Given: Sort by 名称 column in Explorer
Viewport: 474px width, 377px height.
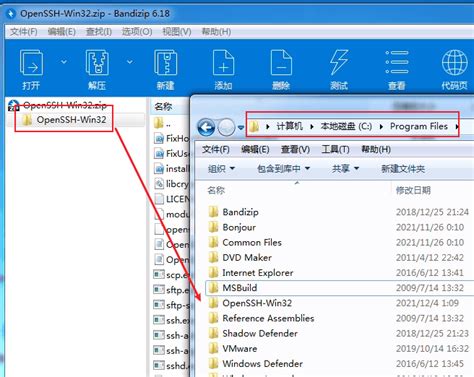Looking at the screenshot, I should click(216, 190).
